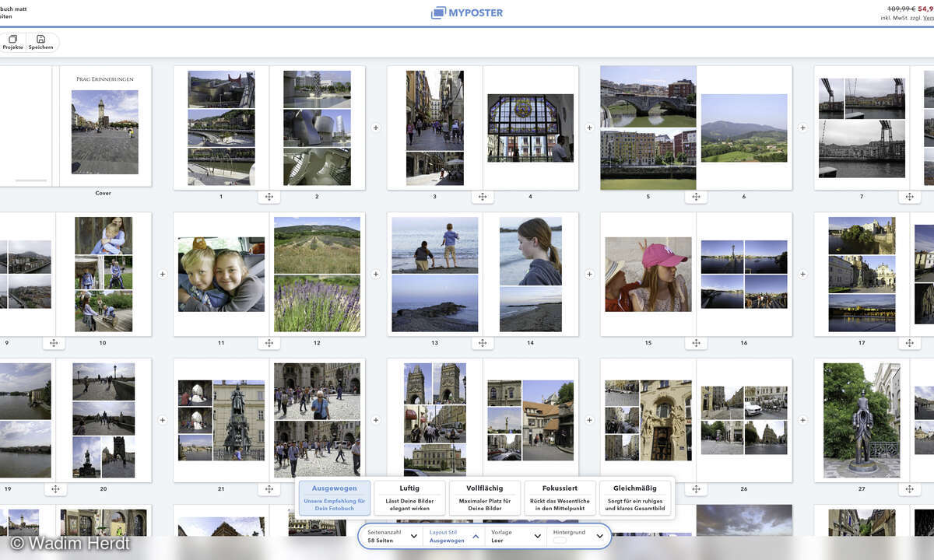
Task: Choose Gleichmäßig from the layout options
Action: coord(635,498)
